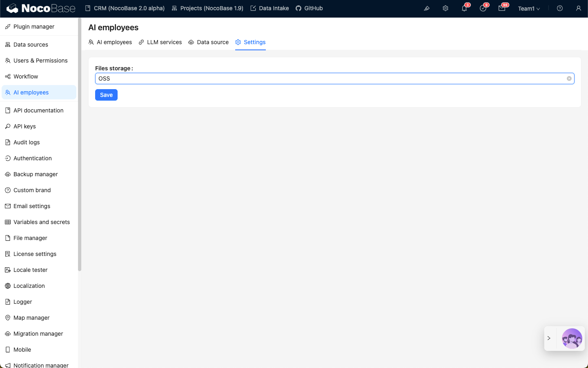Open the async tasks icon with badge 9

point(483,8)
